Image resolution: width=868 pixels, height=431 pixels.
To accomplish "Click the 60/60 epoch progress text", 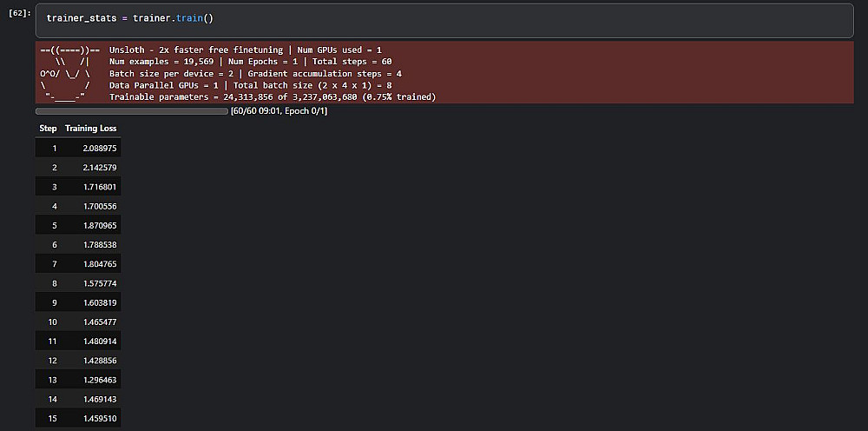I will [279, 111].
